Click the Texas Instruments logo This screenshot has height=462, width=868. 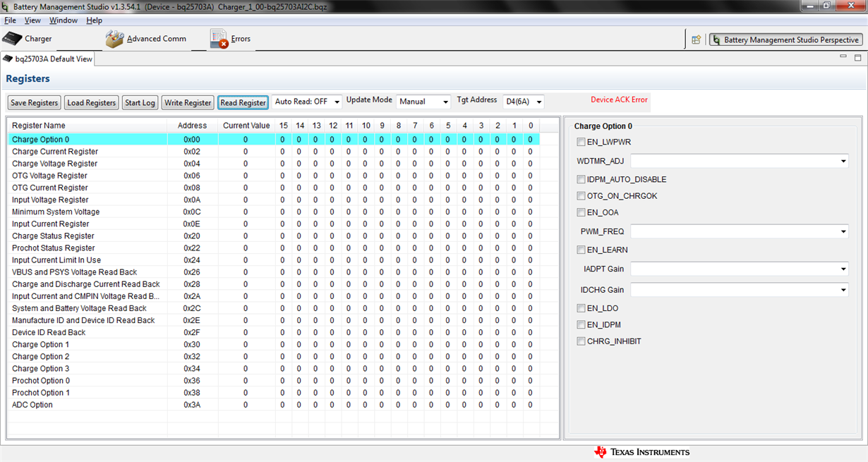pos(641,452)
